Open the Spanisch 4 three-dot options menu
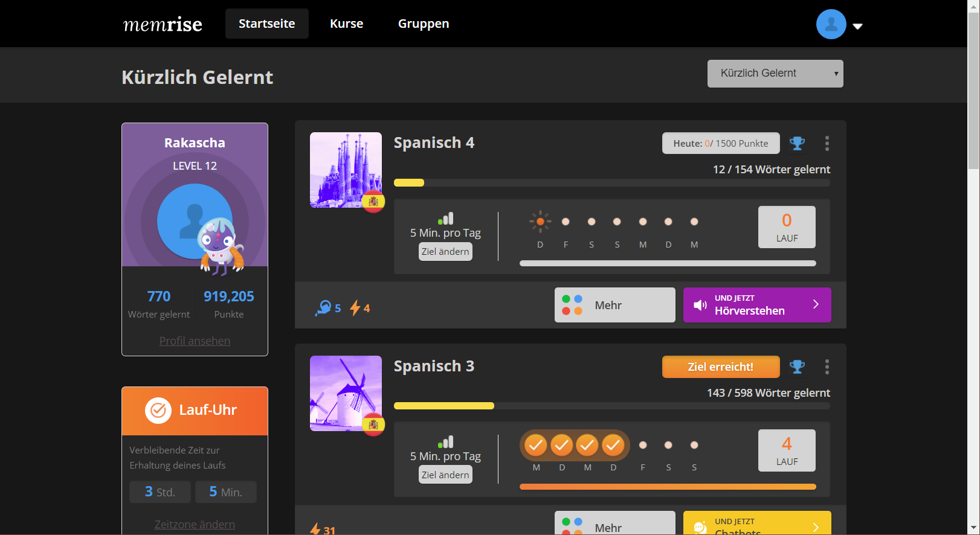The image size is (980, 535). tap(827, 143)
